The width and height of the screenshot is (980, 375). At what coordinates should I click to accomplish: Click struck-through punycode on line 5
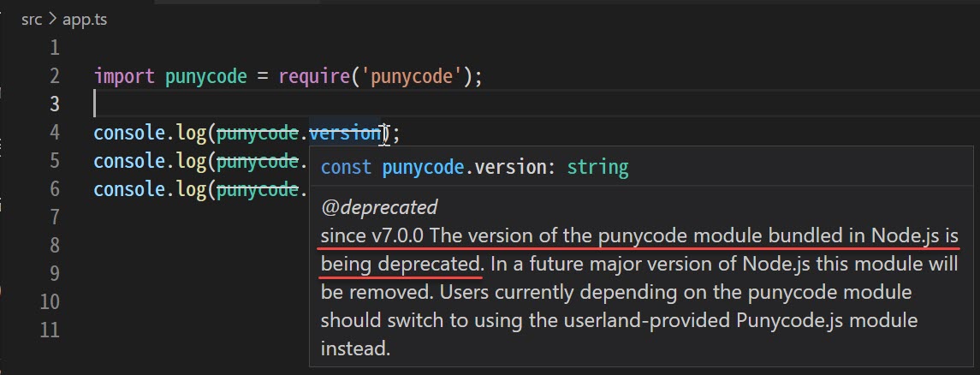[x=258, y=162]
